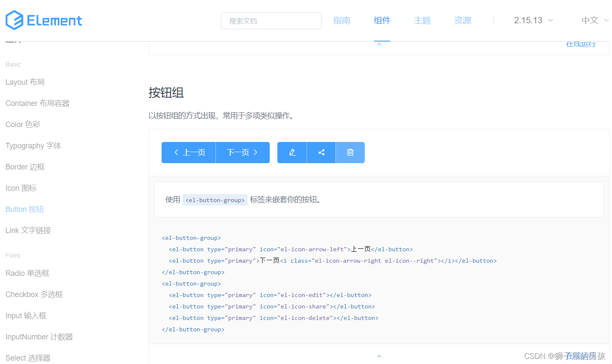Image resolution: width=612 pixels, height=364 pixels.
Task: Click the 按钮组 section heading
Action: 166,92
